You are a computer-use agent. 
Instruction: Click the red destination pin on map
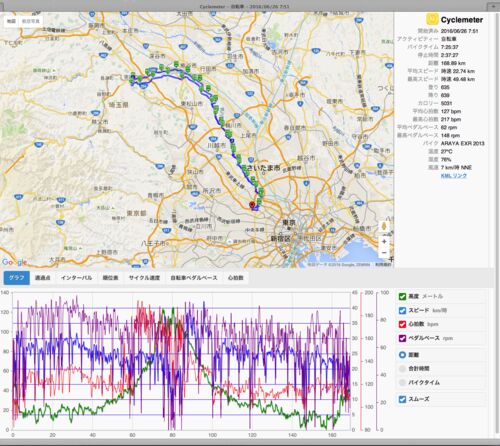pos(252,205)
